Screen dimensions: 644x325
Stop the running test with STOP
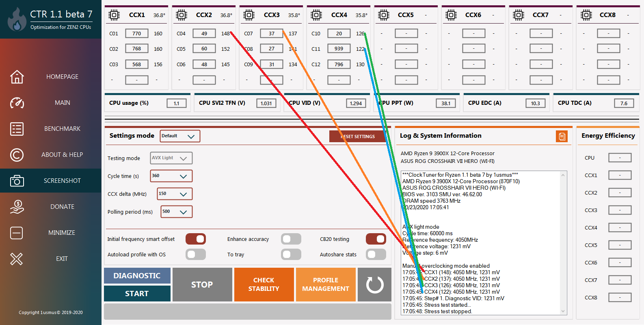(202, 285)
